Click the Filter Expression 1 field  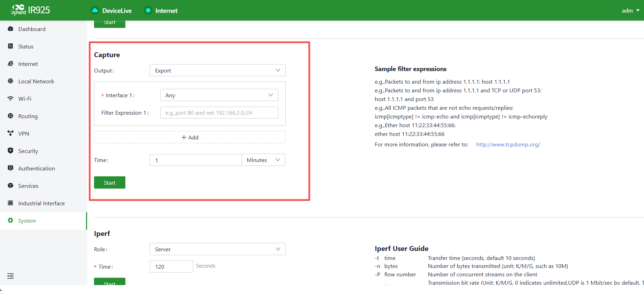point(219,113)
